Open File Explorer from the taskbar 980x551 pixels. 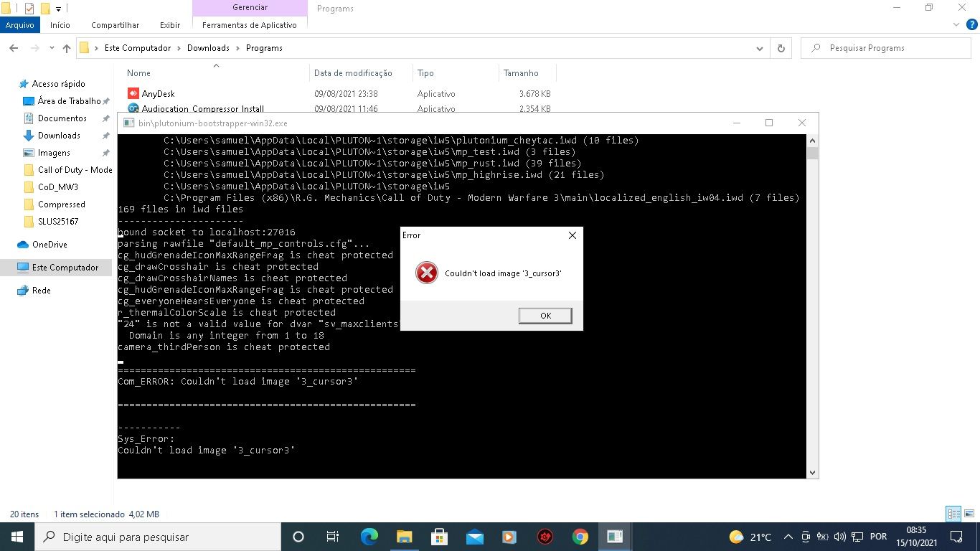pos(404,537)
